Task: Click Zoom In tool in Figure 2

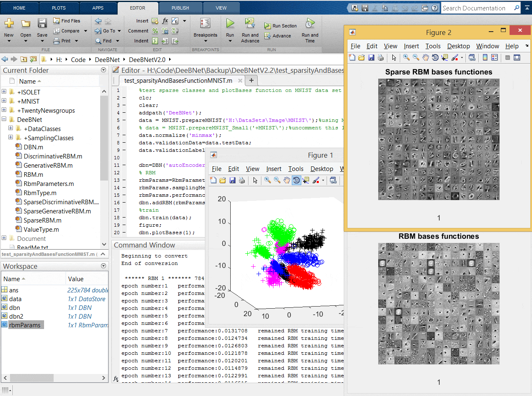Action: click(406, 57)
